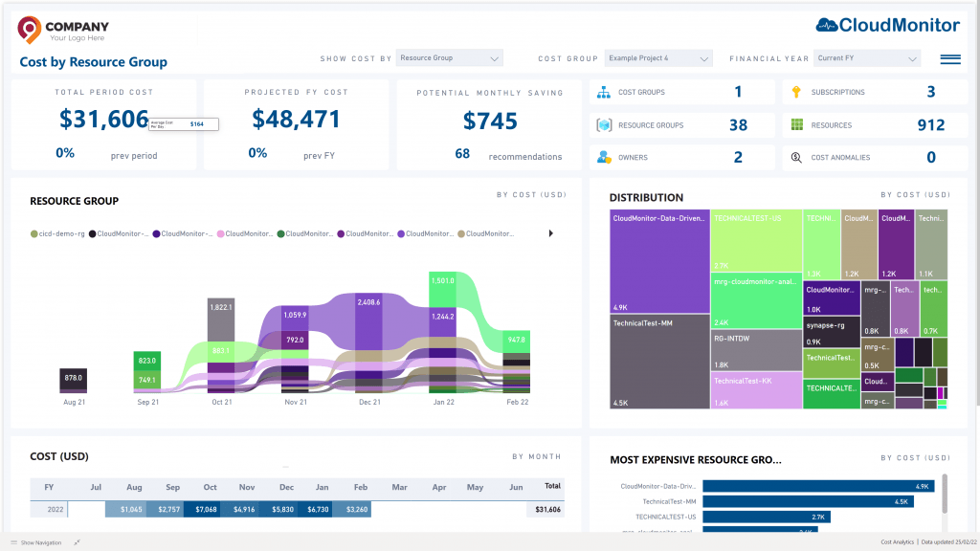Select the TechnicalTest-KK treemap tile
The width and height of the screenshot is (980, 551).
pos(756,390)
